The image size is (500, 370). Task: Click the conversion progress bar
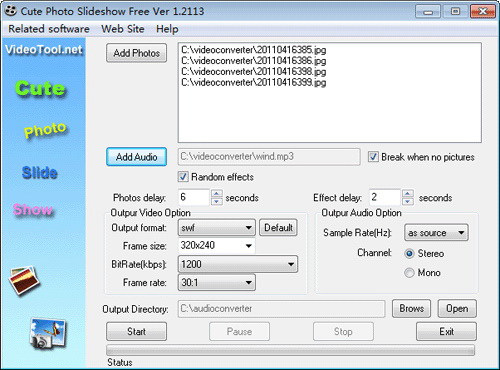pos(290,350)
